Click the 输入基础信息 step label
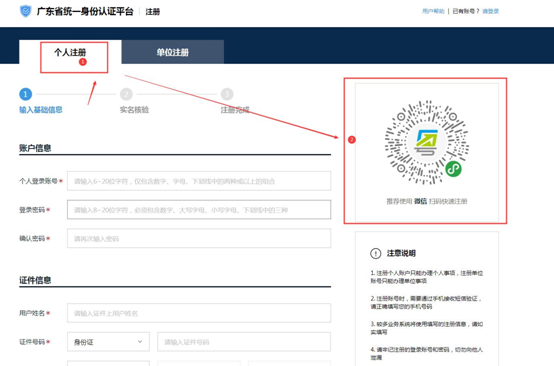The height and width of the screenshot is (366, 554). click(41, 110)
